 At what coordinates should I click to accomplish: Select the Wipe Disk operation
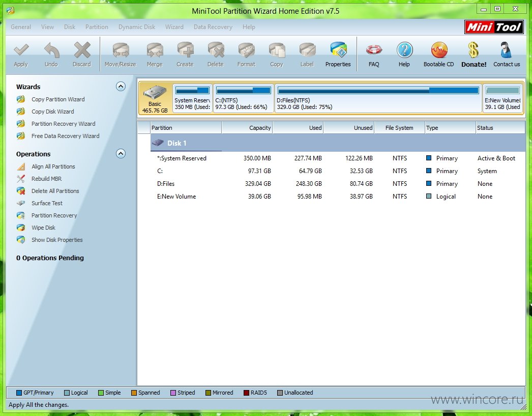point(43,228)
